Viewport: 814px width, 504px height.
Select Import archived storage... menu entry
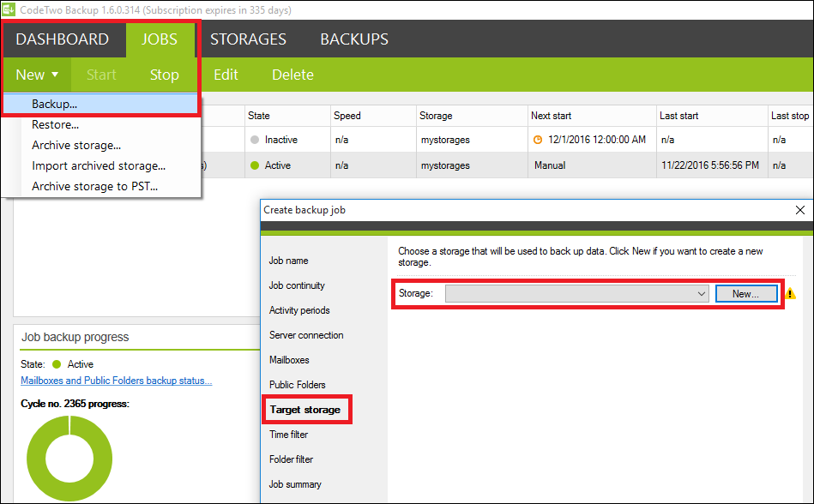pyautogui.click(x=100, y=166)
